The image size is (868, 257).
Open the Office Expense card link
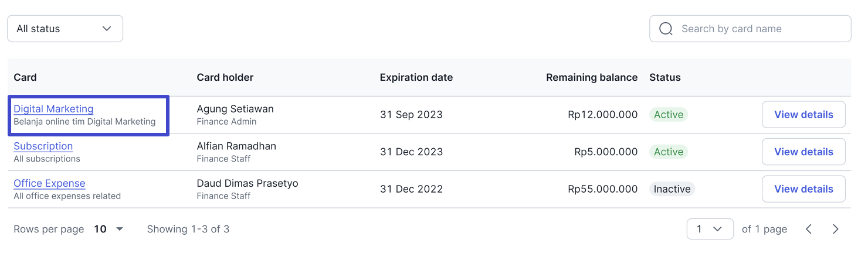(x=49, y=183)
